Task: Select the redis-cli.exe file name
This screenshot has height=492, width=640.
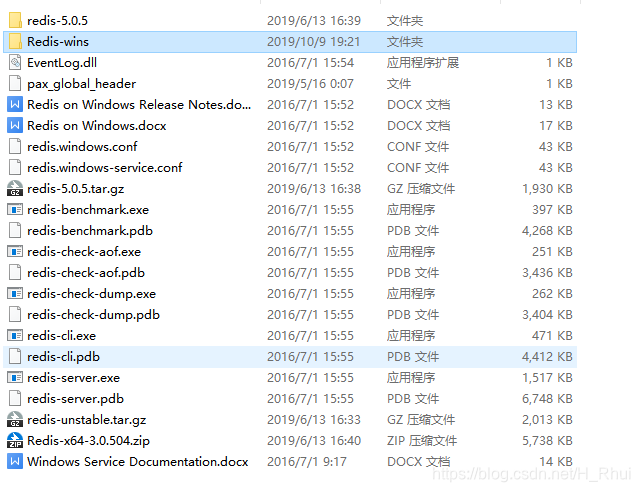Action: tap(62, 336)
